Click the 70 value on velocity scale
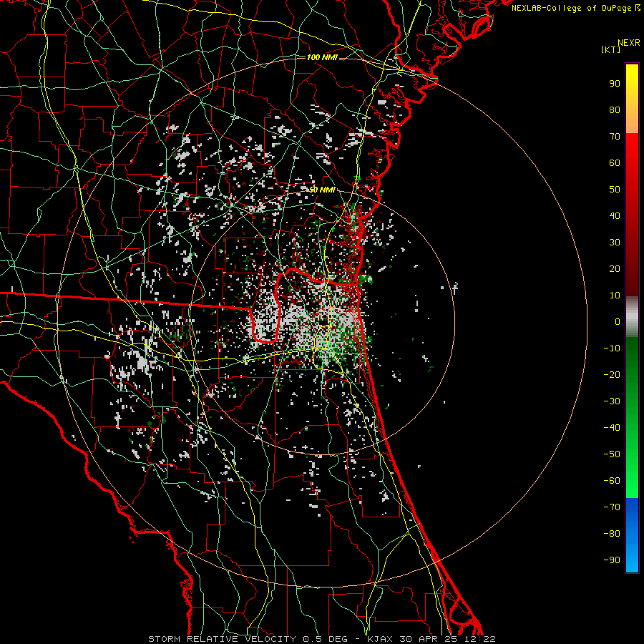This screenshot has width=644, height=644. [615, 137]
